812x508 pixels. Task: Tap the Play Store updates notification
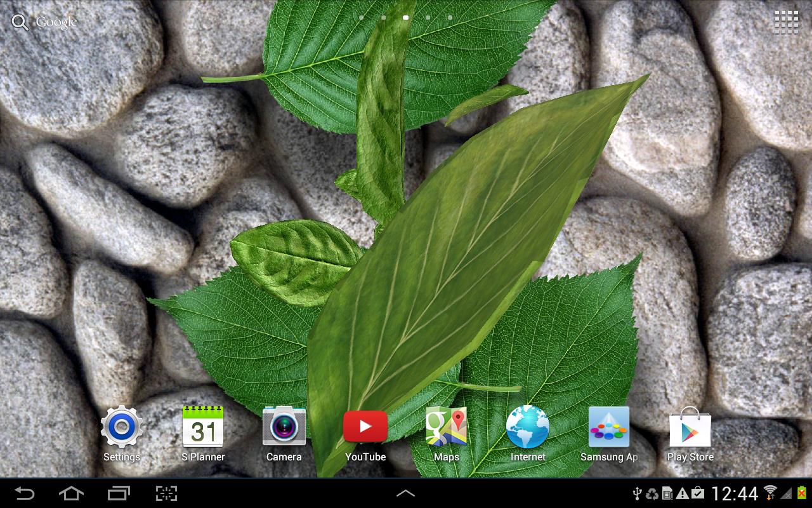click(x=698, y=493)
